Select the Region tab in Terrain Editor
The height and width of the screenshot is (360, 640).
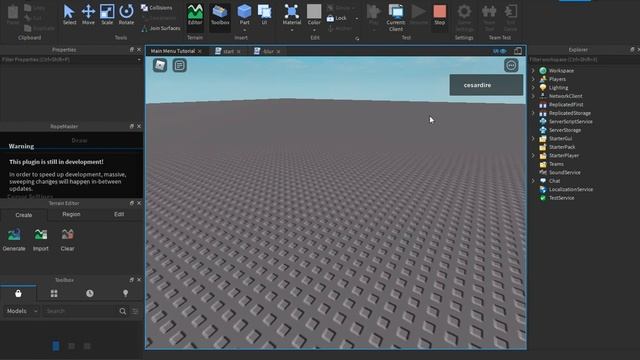pos(71,214)
